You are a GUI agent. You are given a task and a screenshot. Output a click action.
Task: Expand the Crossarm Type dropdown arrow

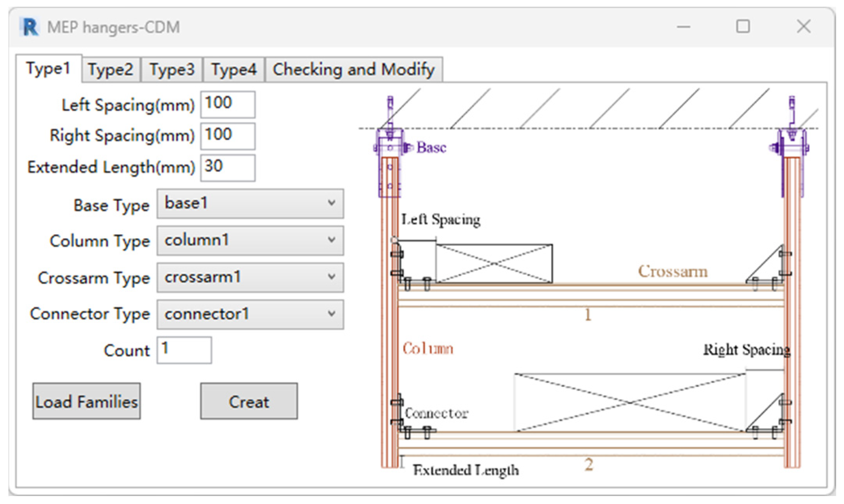pyautogui.click(x=331, y=277)
